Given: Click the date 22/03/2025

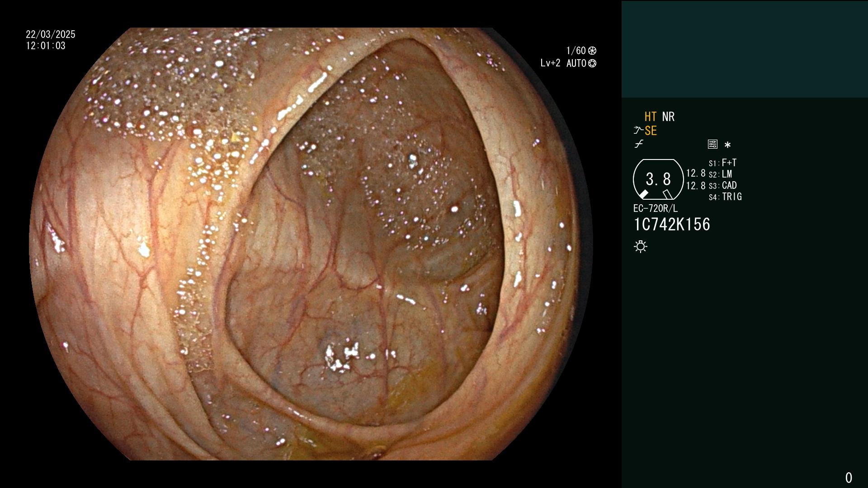Looking at the screenshot, I should 51,34.
